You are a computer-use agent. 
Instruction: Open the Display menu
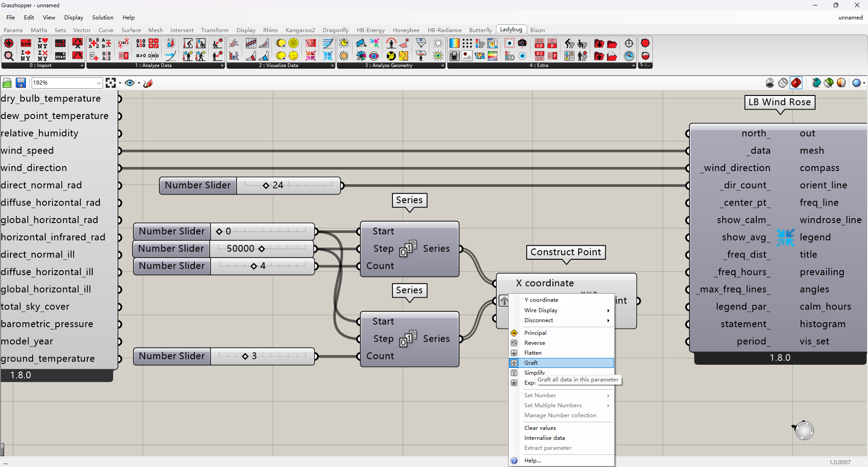[74, 17]
